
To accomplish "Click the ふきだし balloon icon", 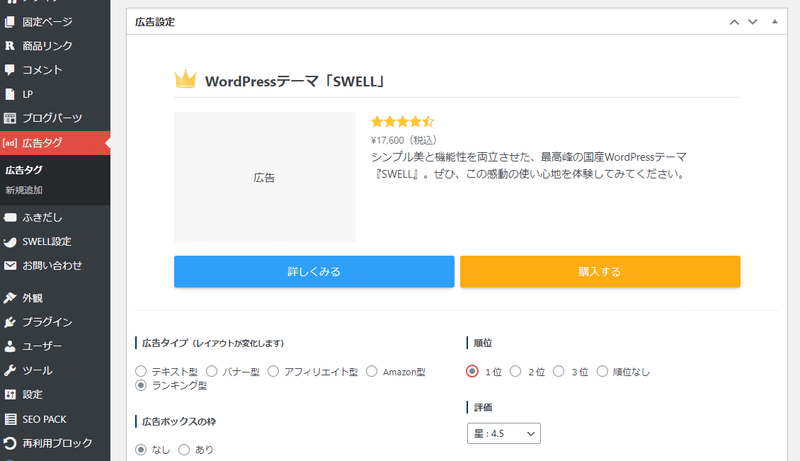I will tap(10, 218).
